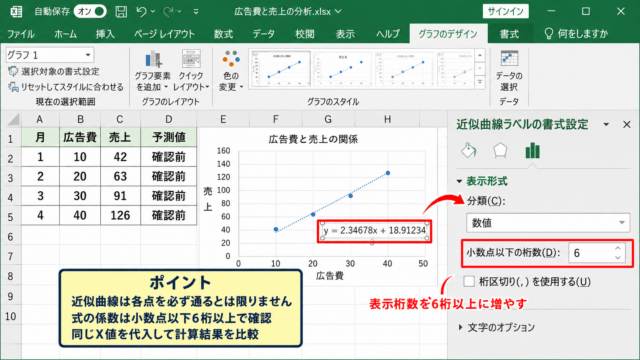
Task: Click cell A4 containing 3
Action: click(40, 196)
